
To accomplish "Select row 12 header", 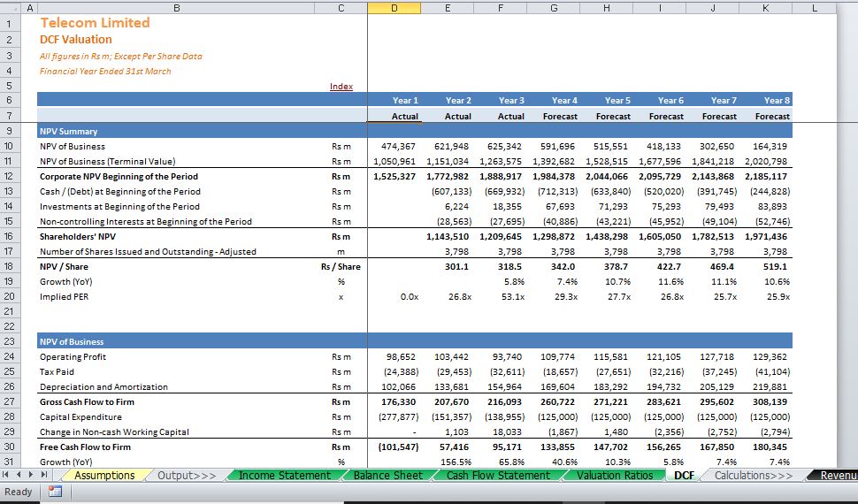I will (10, 176).
